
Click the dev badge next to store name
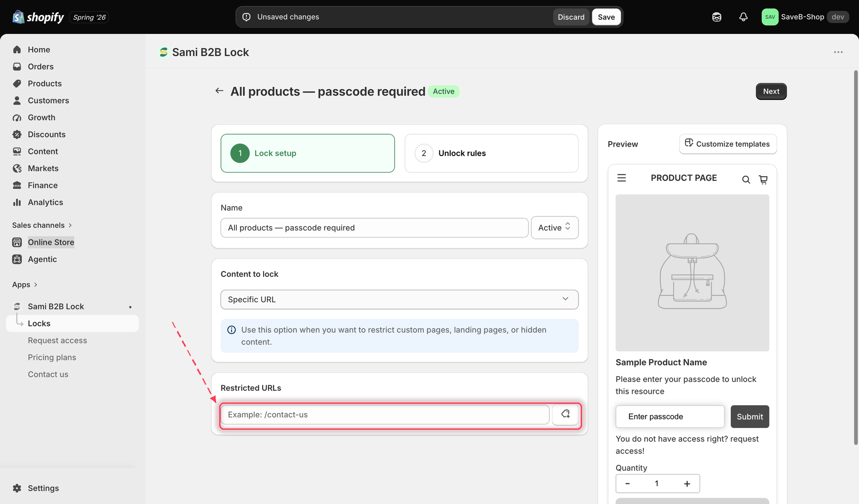[838, 17]
